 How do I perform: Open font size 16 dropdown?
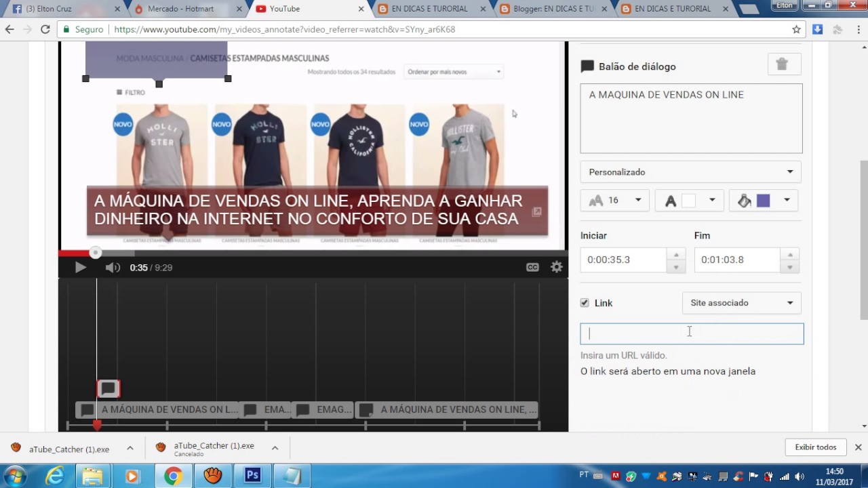point(614,200)
